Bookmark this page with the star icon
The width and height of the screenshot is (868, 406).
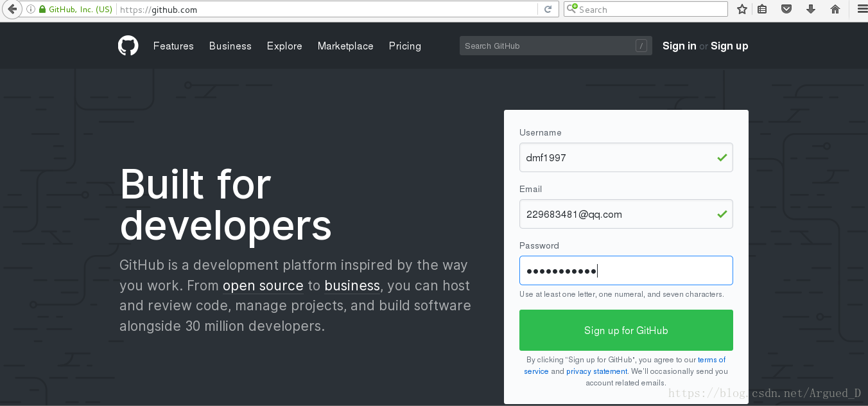pos(742,9)
